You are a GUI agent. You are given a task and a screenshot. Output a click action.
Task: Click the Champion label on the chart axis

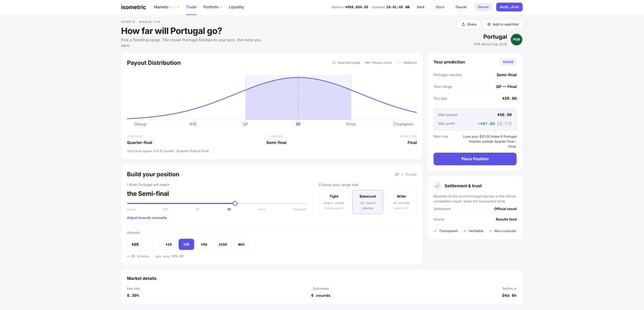click(x=404, y=124)
